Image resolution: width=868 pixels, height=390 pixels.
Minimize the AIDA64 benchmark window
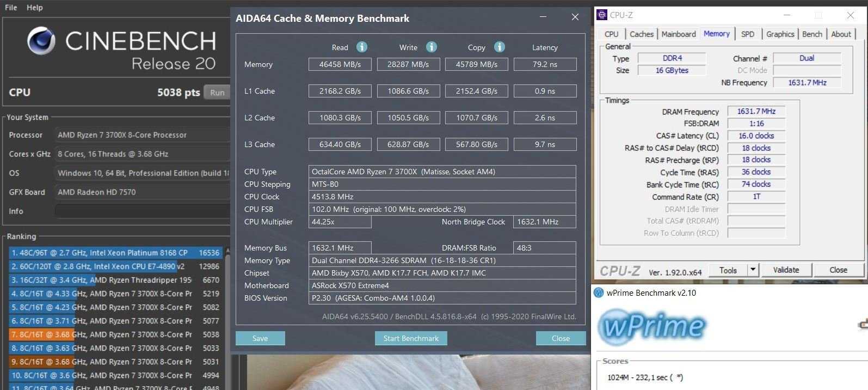pyautogui.click(x=543, y=17)
